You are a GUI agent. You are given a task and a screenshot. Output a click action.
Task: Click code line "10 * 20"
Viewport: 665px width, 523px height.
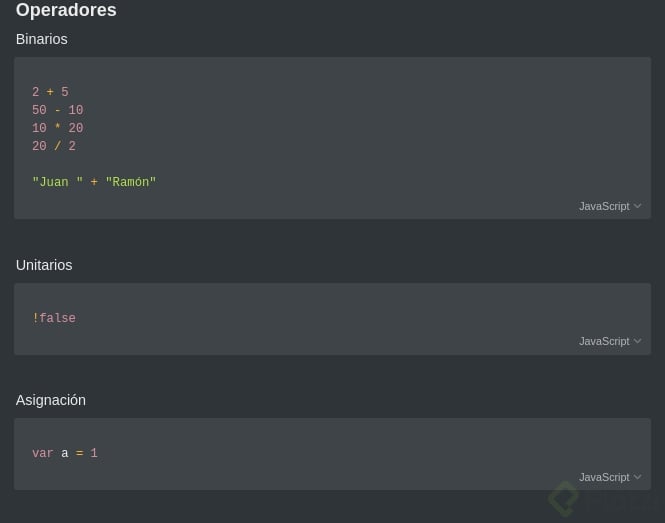(x=58, y=128)
